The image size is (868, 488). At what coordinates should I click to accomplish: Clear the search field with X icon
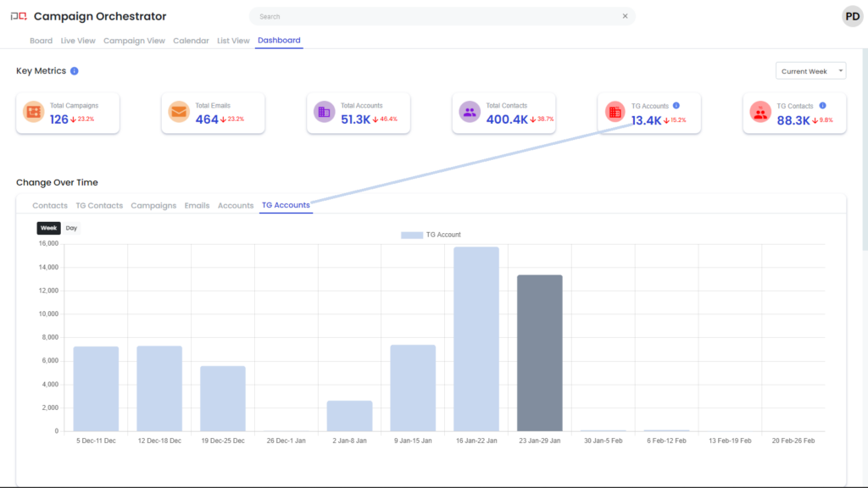626,16
